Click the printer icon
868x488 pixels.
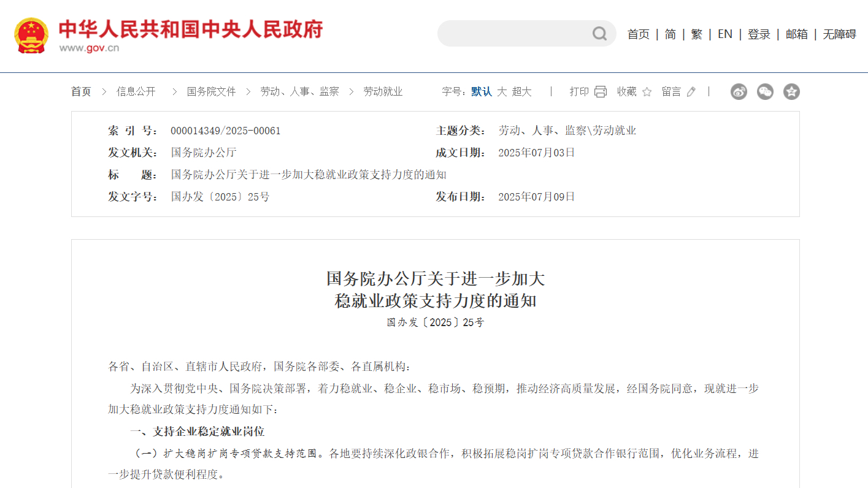(x=601, y=92)
